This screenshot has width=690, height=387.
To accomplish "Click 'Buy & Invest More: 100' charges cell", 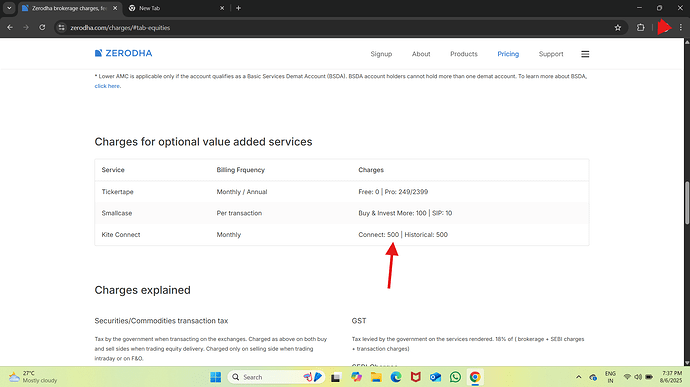I will click(x=392, y=213).
